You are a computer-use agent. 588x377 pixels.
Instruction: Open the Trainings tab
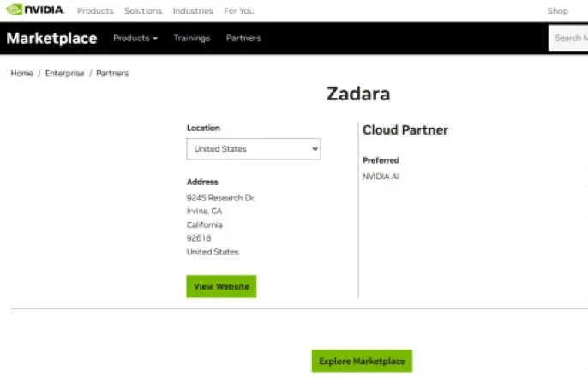(192, 39)
